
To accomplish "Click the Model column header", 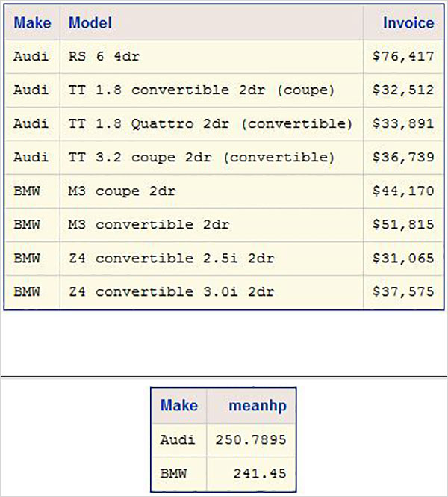I will (x=90, y=23).
